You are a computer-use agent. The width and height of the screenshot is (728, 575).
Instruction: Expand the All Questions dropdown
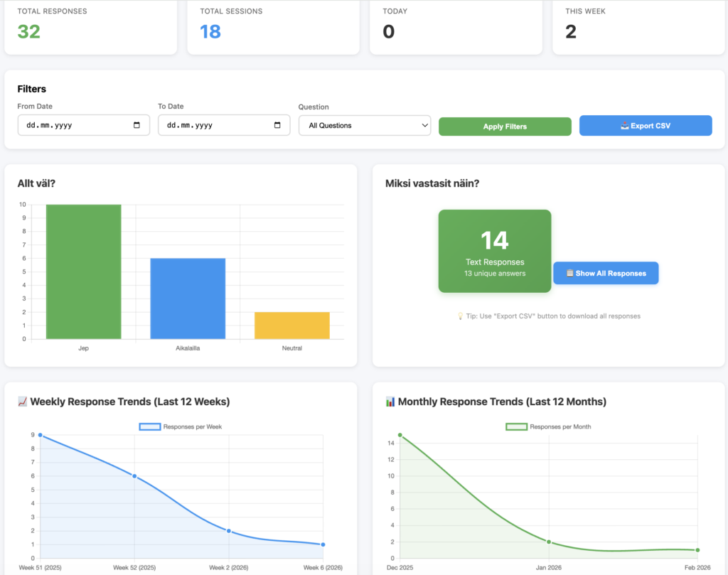[364, 125]
